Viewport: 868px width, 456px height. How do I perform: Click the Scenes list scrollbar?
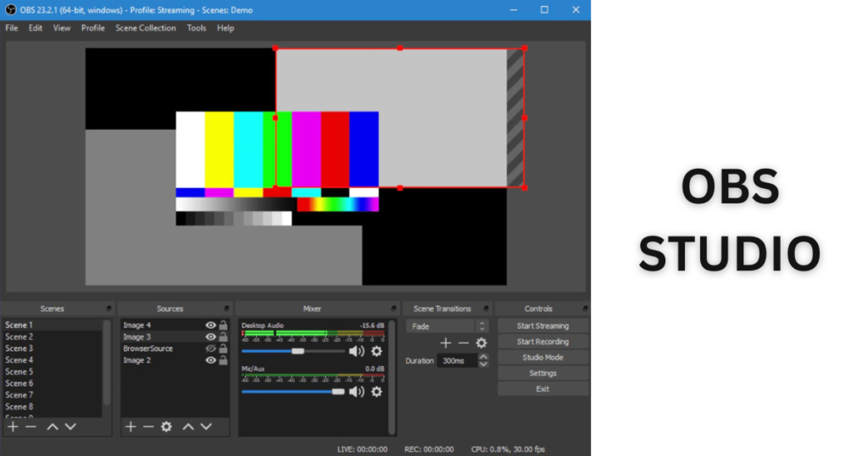(x=107, y=363)
